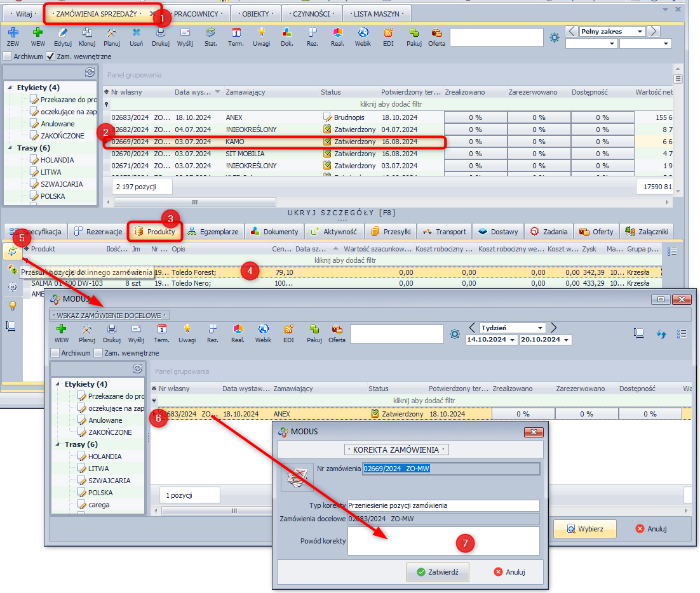Click Anuluj next to Wybierz
Screen dimensions: 700x593
(x=651, y=529)
